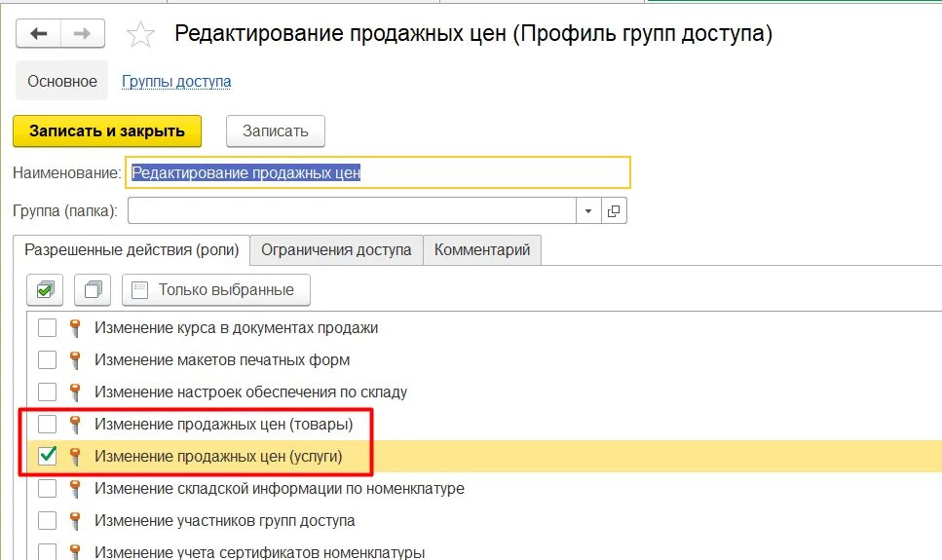Select row Изменение макетов печатных форм

484,360
